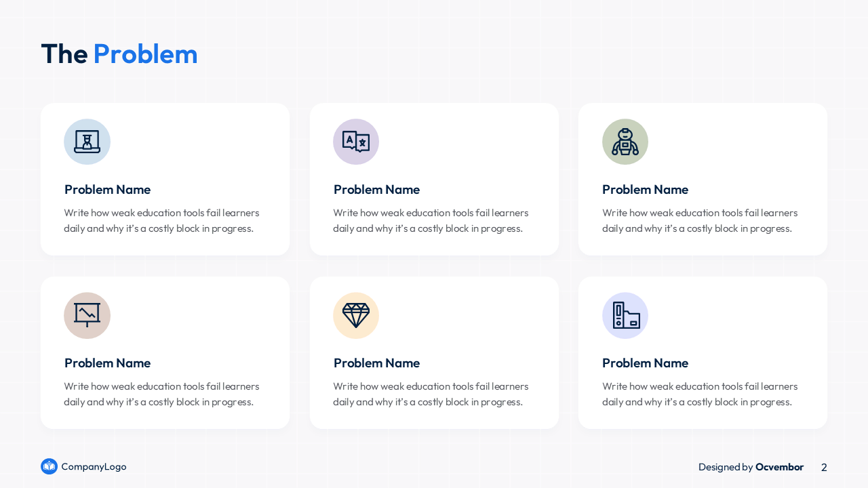Click the laptop with hourglass icon
This screenshot has height=488, width=868.
tap(87, 142)
